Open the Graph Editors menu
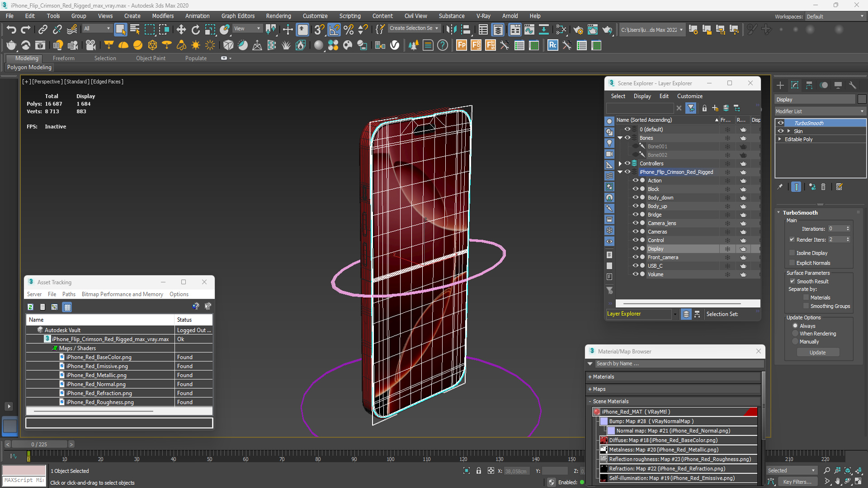This screenshot has width=868, height=488. tap(238, 16)
